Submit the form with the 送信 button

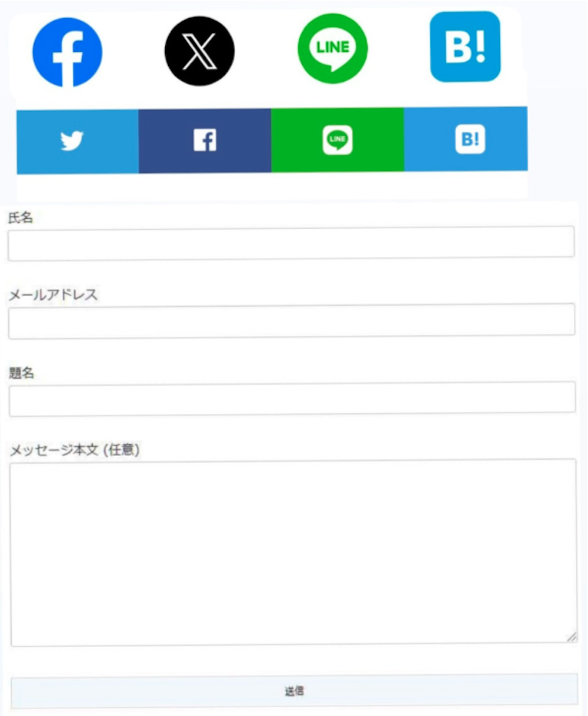click(295, 691)
